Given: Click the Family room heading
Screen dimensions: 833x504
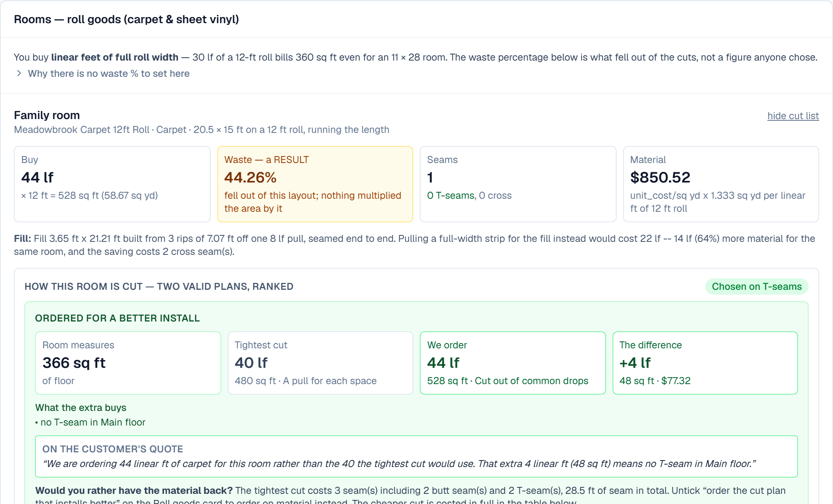Looking at the screenshot, I should click(x=47, y=115).
